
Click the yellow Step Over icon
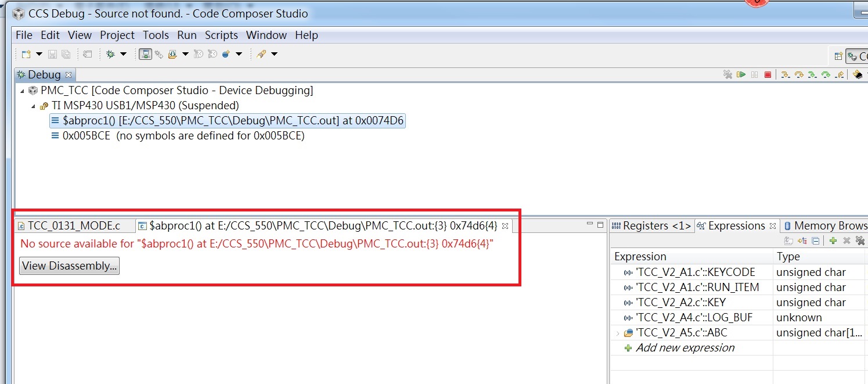(799, 74)
